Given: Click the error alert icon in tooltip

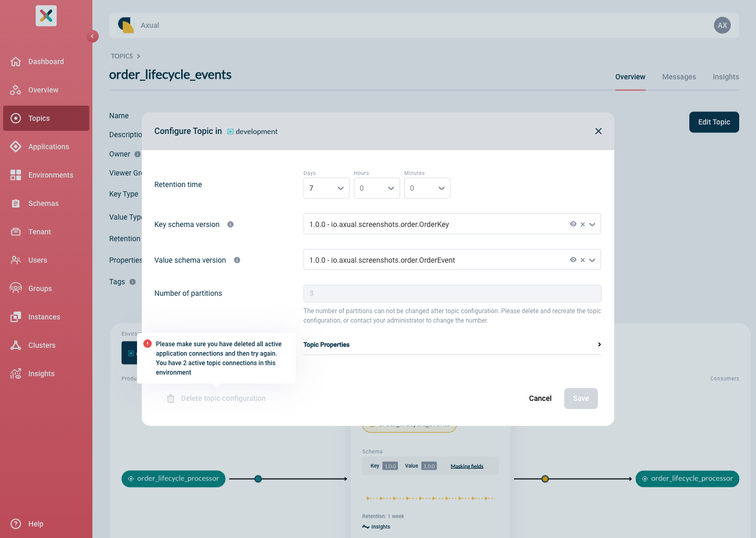Looking at the screenshot, I should pos(148,344).
